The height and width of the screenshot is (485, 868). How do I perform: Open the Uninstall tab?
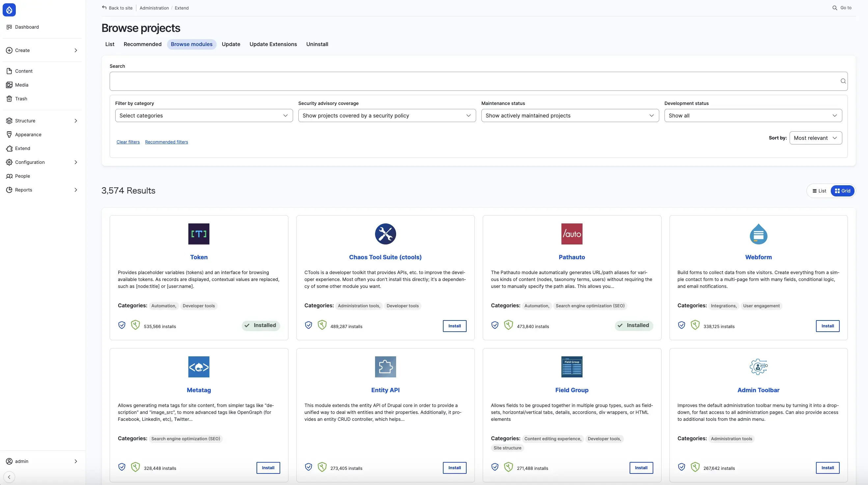(x=317, y=44)
